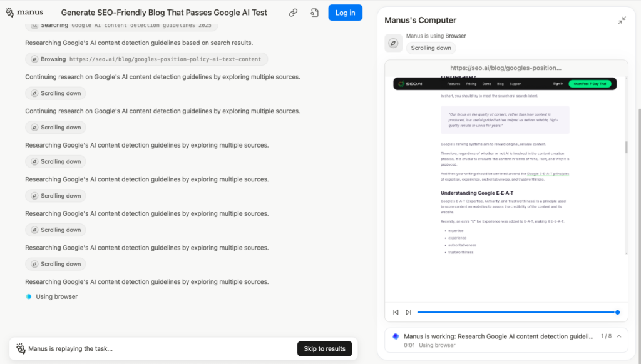Click the seo.ai address bar in preview
Viewport: 641px width, 364px height.
point(506,68)
